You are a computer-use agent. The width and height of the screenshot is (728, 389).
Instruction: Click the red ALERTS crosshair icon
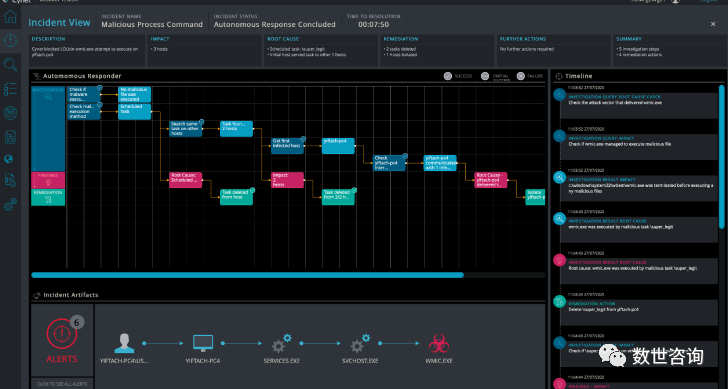(x=61, y=334)
